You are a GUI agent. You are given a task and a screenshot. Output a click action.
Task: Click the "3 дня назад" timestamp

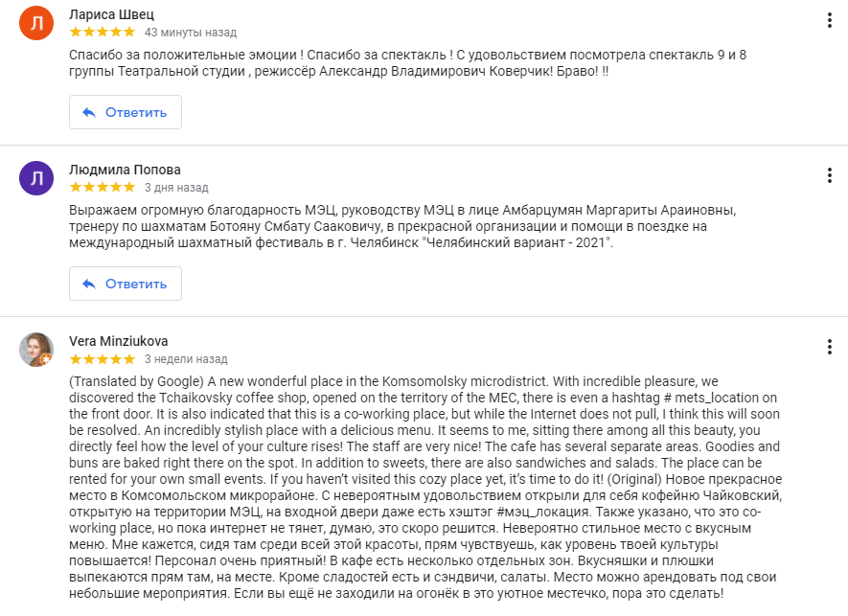176,188
